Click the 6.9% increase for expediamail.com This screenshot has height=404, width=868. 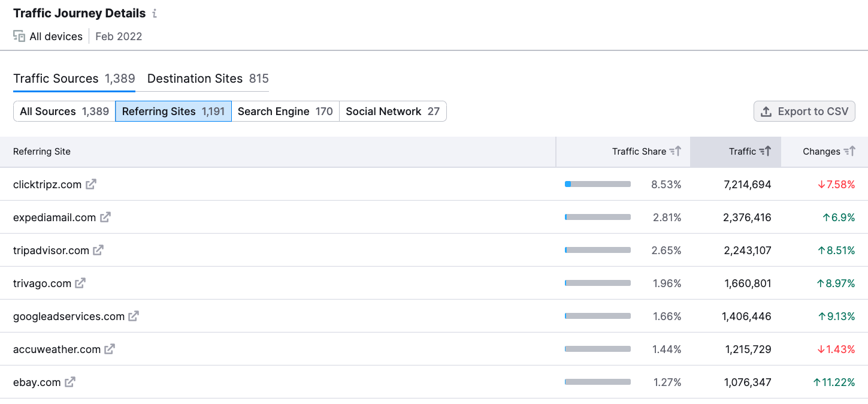pyautogui.click(x=839, y=218)
